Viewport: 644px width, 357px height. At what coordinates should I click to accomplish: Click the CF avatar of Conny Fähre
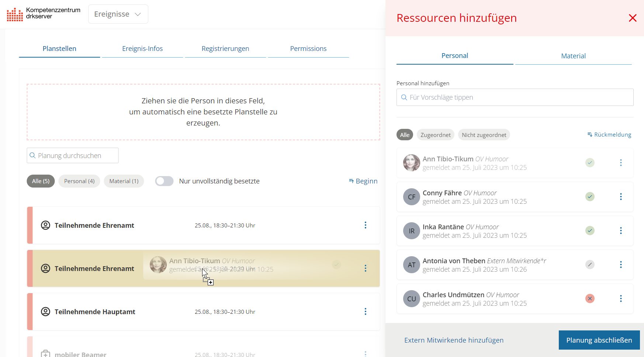(412, 197)
